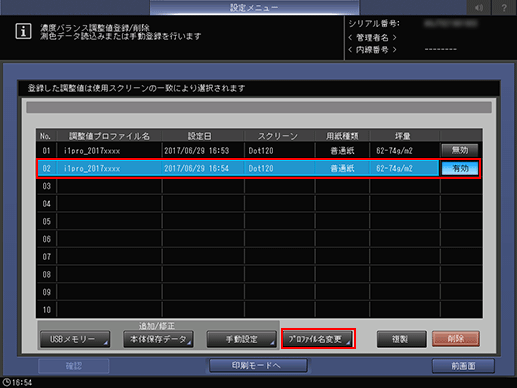Open 本体保存データ option
Screen dimensions: 517x388
pos(158,339)
